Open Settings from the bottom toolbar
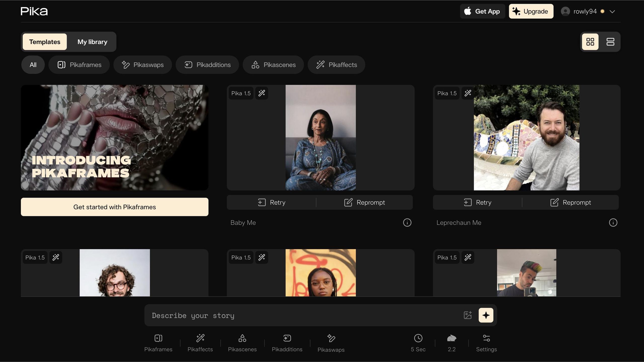The height and width of the screenshot is (362, 644). click(x=486, y=342)
